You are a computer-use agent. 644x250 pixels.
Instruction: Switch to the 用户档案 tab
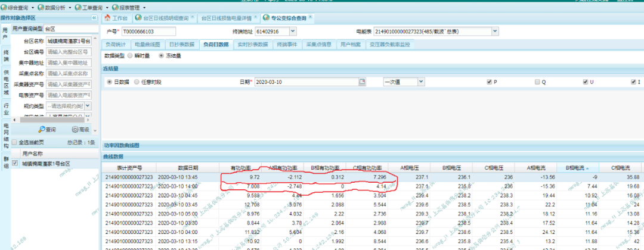[351, 45]
